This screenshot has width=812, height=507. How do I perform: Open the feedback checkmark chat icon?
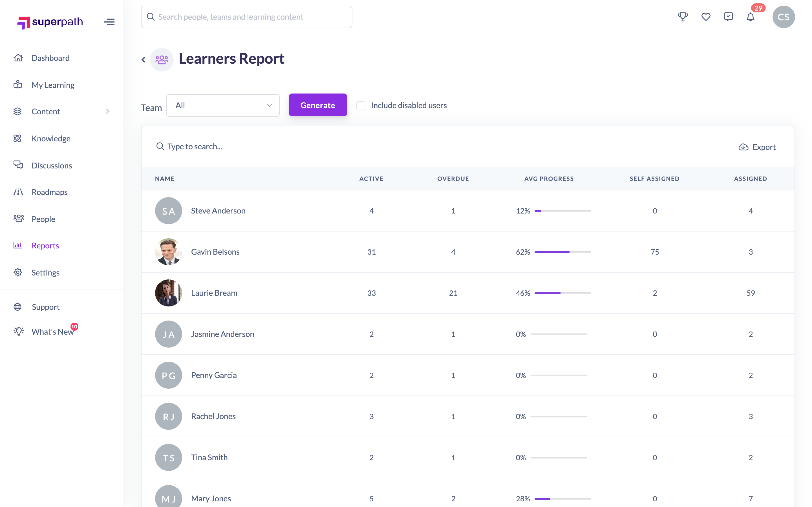[x=729, y=17]
